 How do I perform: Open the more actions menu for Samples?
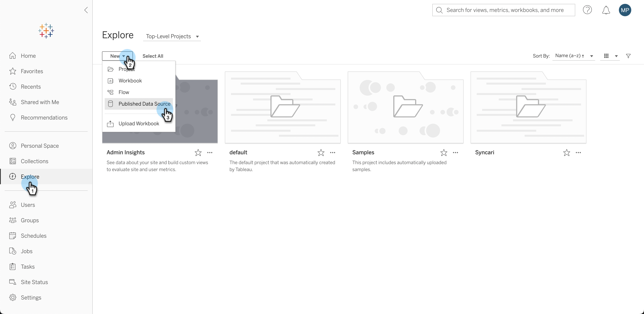(x=455, y=153)
